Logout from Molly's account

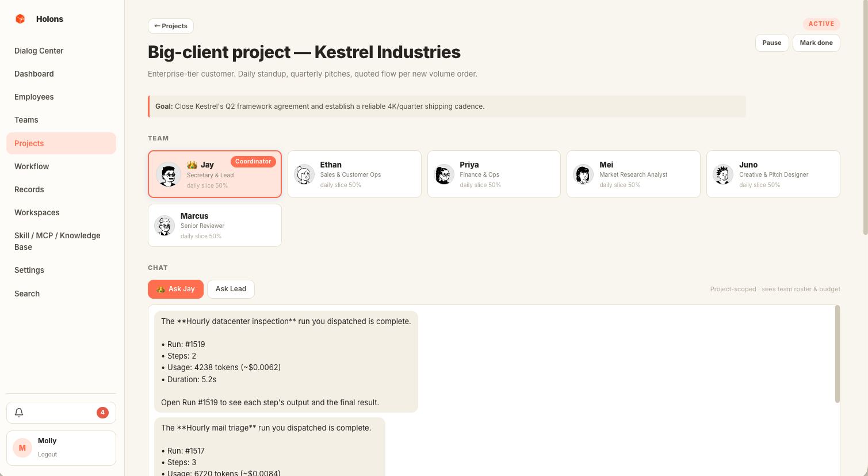click(x=47, y=454)
